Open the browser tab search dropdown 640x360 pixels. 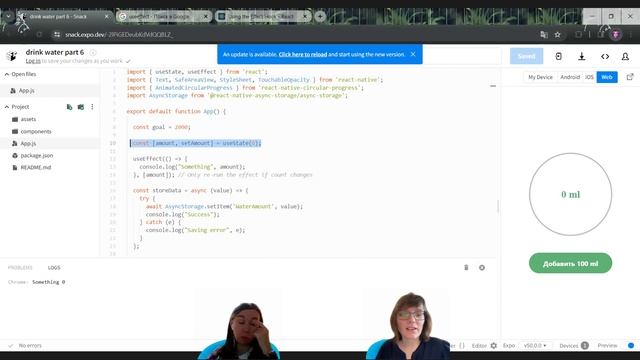(x=9, y=16)
